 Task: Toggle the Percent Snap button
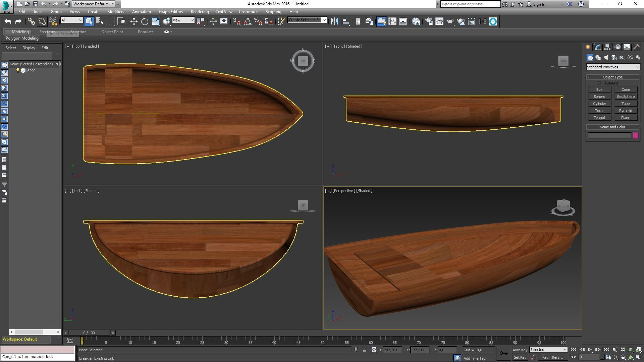pyautogui.click(x=258, y=21)
